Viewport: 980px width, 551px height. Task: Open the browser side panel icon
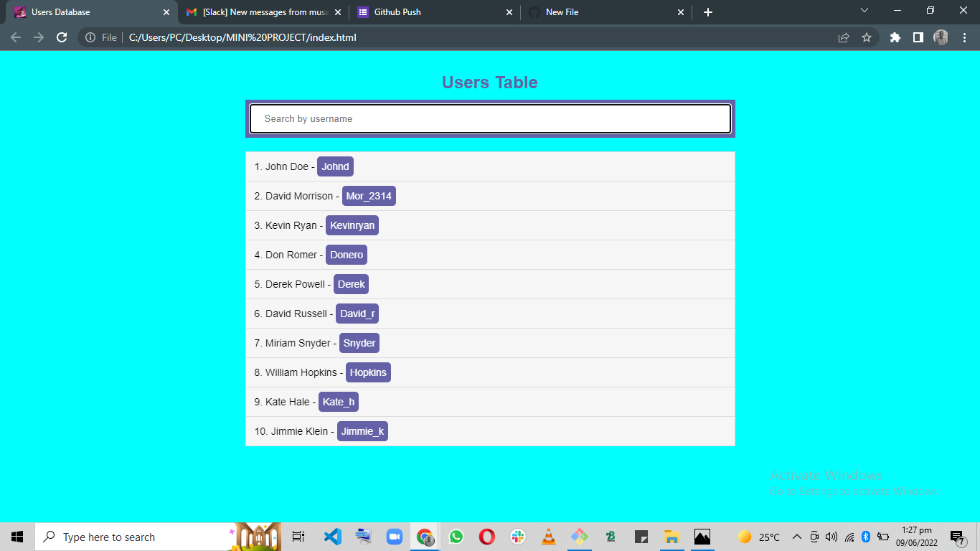[x=918, y=37]
